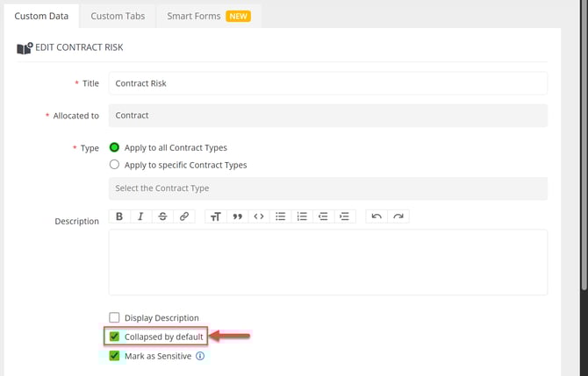
Task: Insert a block quote
Action: click(237, 216)
